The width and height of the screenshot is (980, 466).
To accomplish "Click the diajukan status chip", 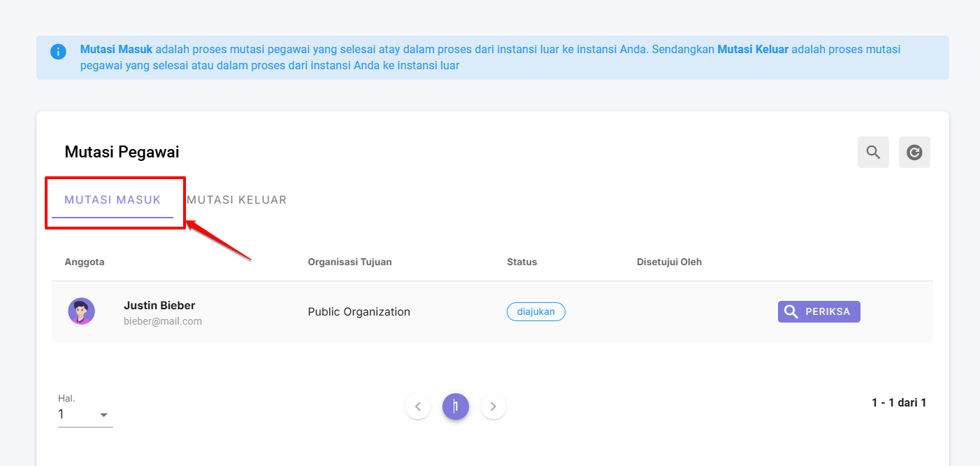I will pos(535,311).
